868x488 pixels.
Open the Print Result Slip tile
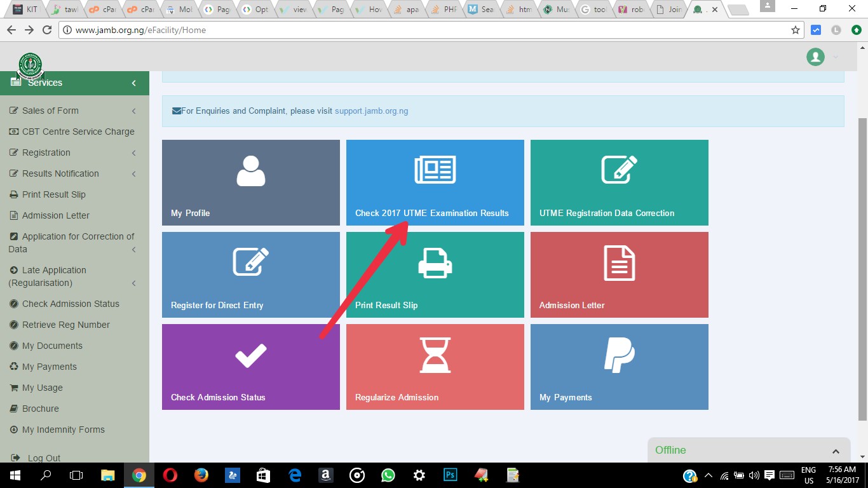[x=435, y=274]
